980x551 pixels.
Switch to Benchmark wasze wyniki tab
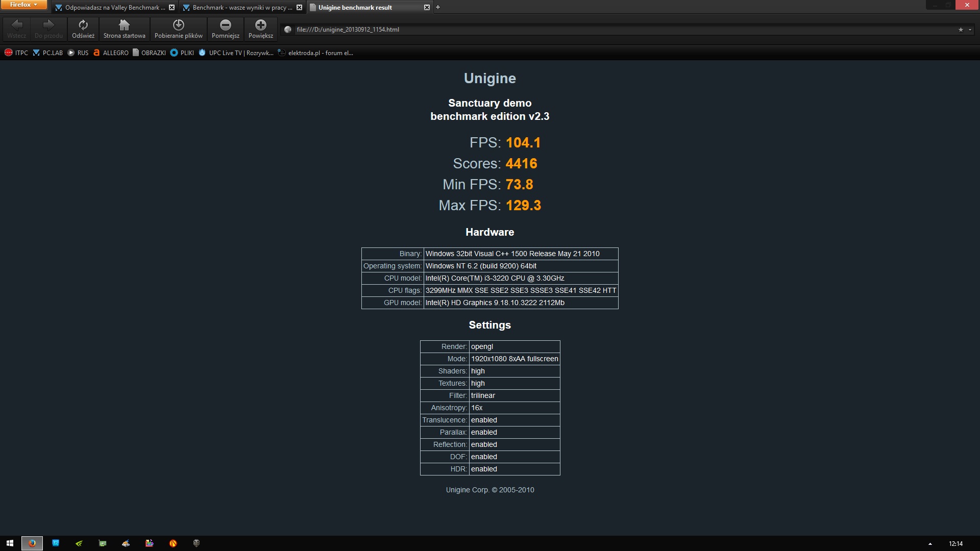coord(240,8)
